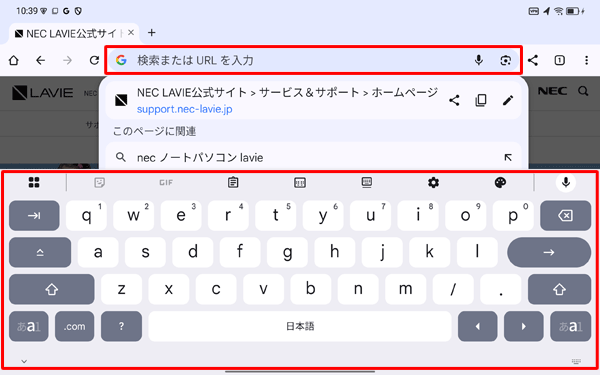Tap the slash key
The image size is (600, 375).
tap(453, 289)
